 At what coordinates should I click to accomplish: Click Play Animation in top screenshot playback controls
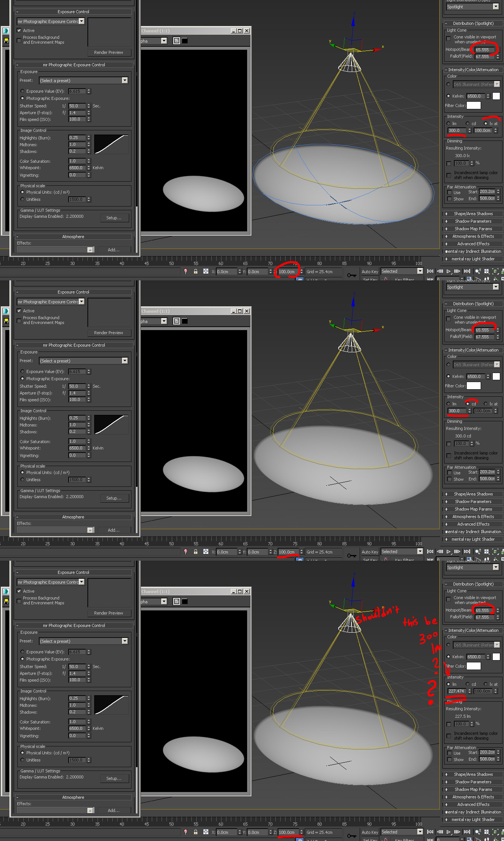coord(449,271)
